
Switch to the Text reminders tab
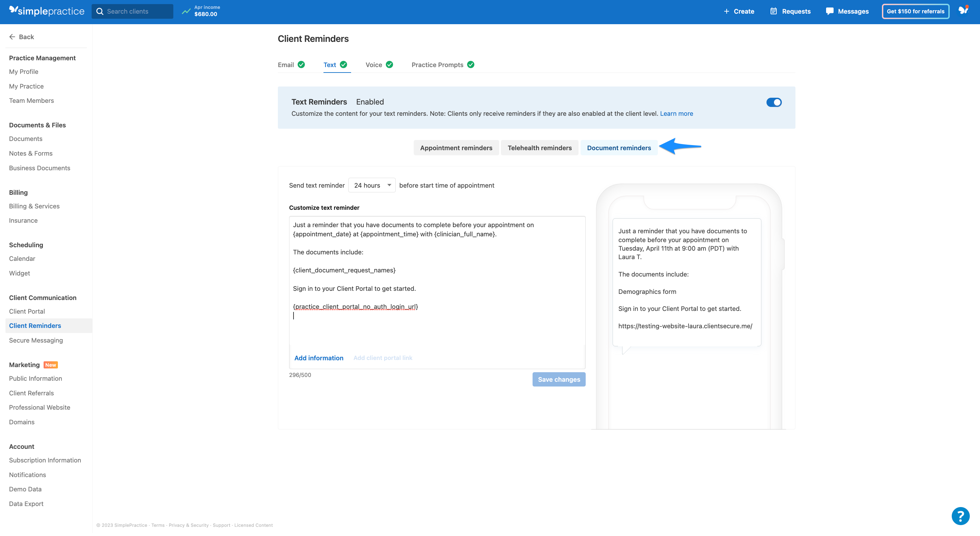(330, 65)
